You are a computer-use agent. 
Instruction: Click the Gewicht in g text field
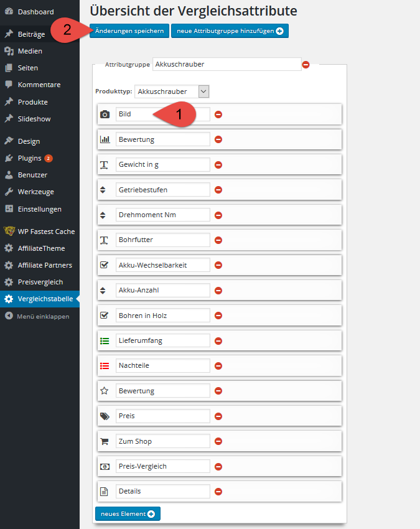162,165
